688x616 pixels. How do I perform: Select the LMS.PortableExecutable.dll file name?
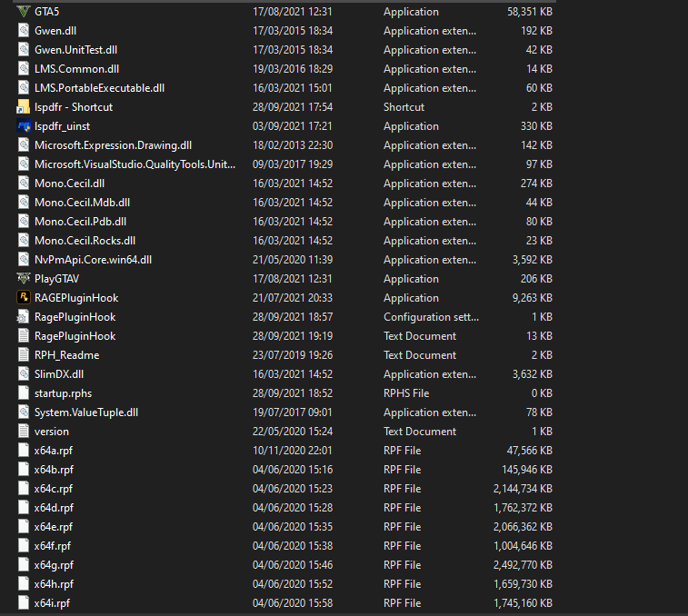pyautogui.click(x=100, y=88)
